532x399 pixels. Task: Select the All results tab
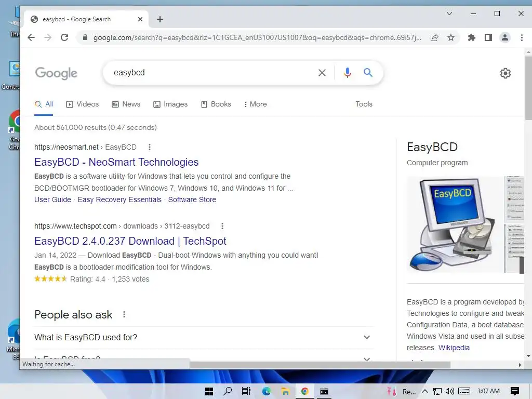point(44,104)
